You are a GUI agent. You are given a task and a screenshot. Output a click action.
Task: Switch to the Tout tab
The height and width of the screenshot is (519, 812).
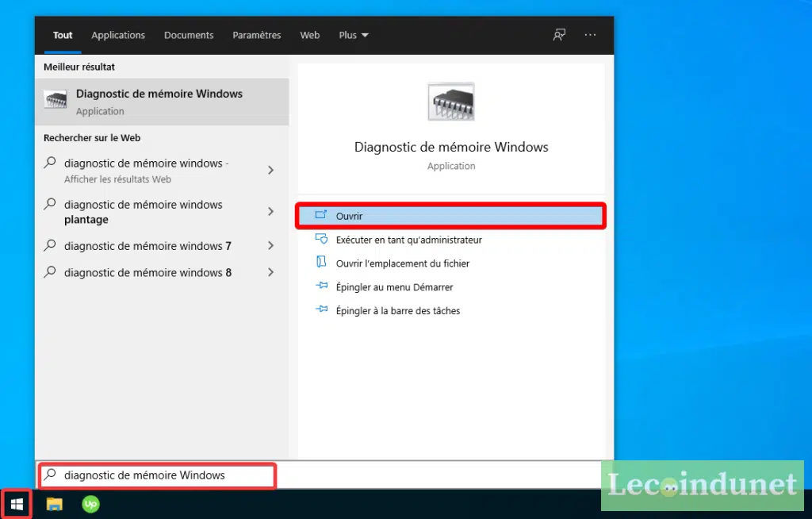[63, 35]
